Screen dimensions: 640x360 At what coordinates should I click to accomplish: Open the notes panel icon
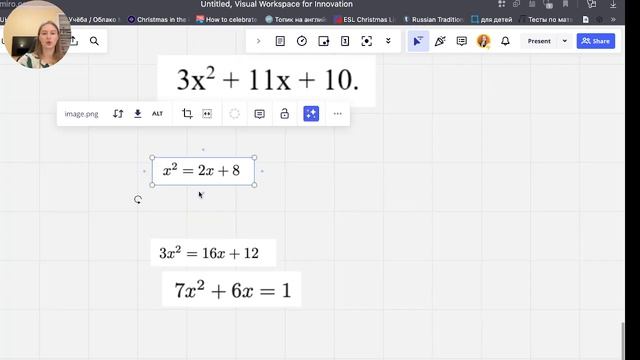pos(280,41)
